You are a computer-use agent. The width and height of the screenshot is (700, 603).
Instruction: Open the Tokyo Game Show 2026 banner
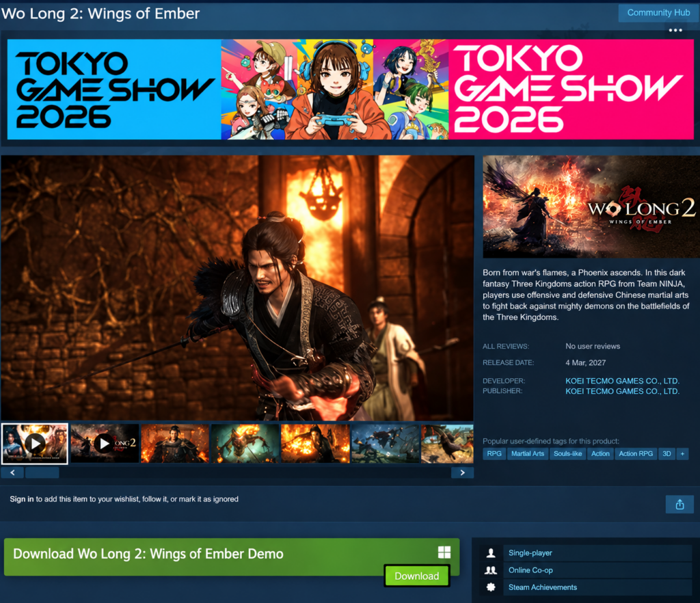click(350, 90)
